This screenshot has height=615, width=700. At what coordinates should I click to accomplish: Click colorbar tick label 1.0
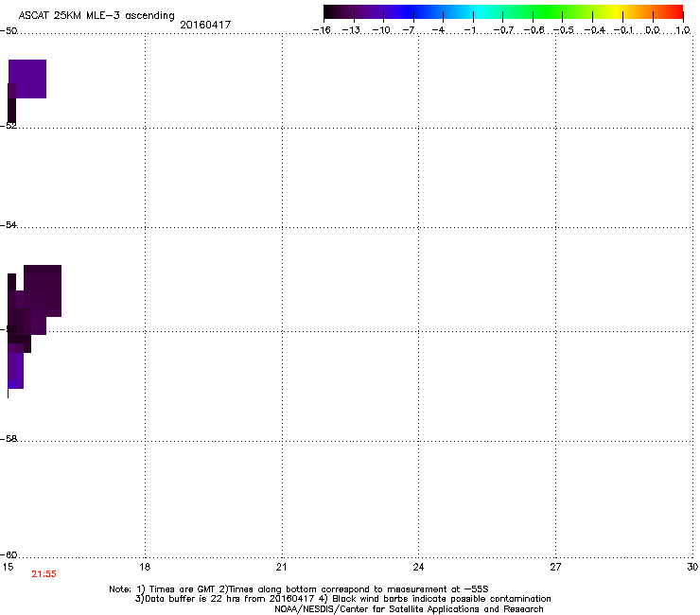[683, 30]
